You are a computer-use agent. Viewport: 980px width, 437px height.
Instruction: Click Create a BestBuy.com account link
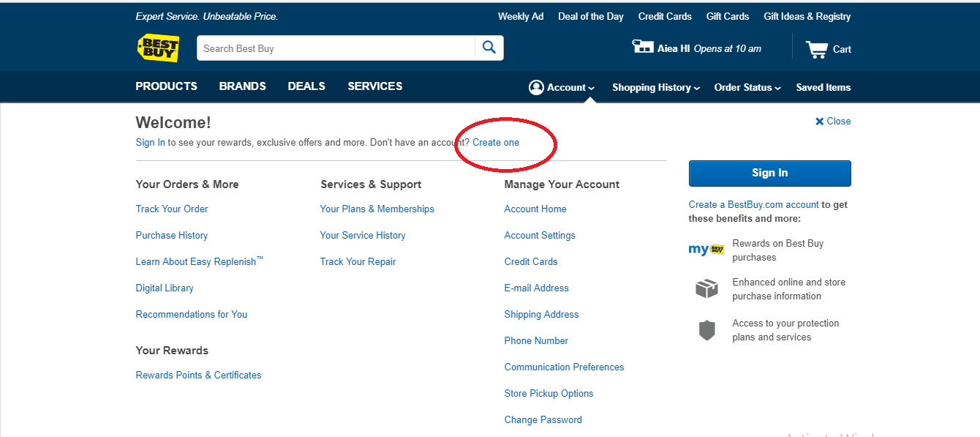pos(754,205)
